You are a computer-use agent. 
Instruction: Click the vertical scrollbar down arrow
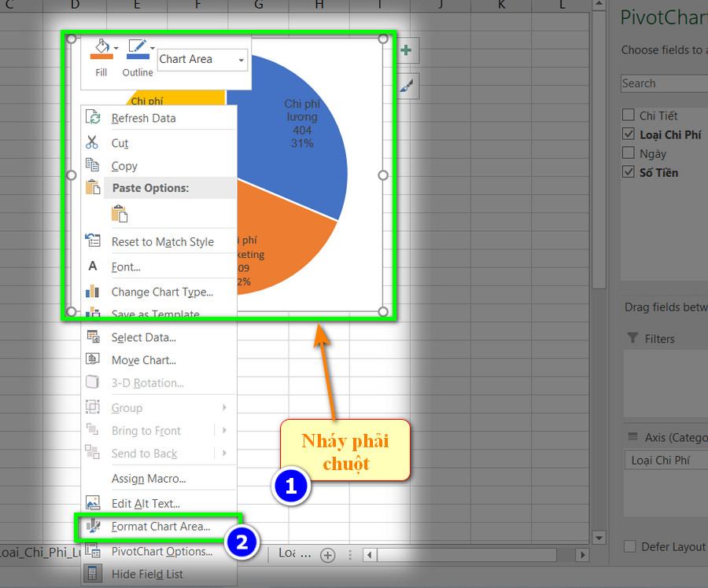(x=599, y=538)
